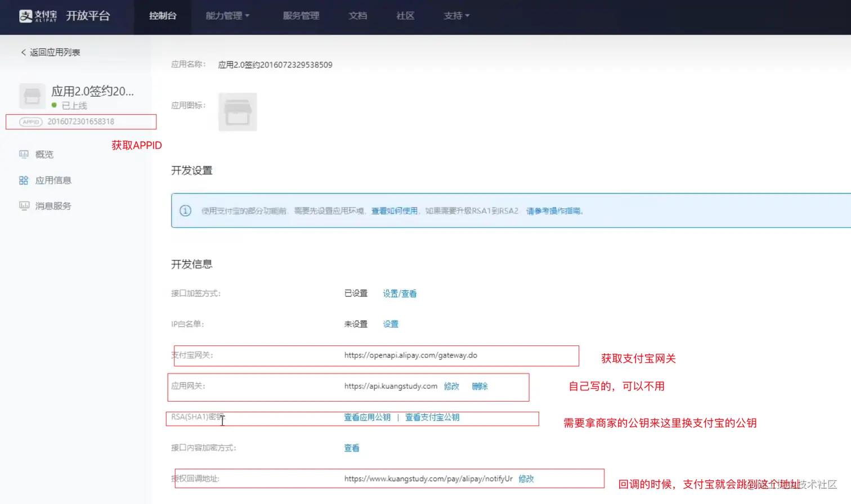
Task: Click the 应用名称 label
Action: pos(189,65)
